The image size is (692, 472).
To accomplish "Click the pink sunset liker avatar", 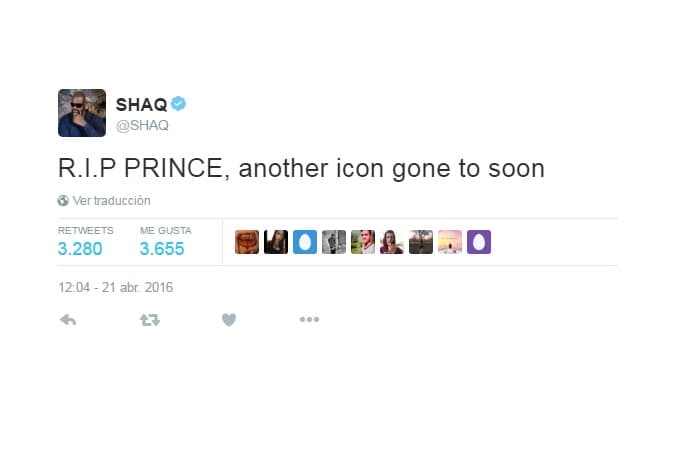I will coord(450,242).
